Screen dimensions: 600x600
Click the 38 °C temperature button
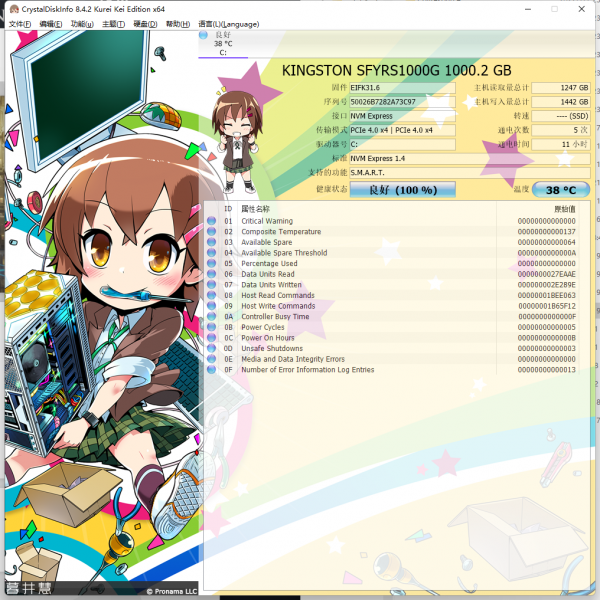(561, 190)
